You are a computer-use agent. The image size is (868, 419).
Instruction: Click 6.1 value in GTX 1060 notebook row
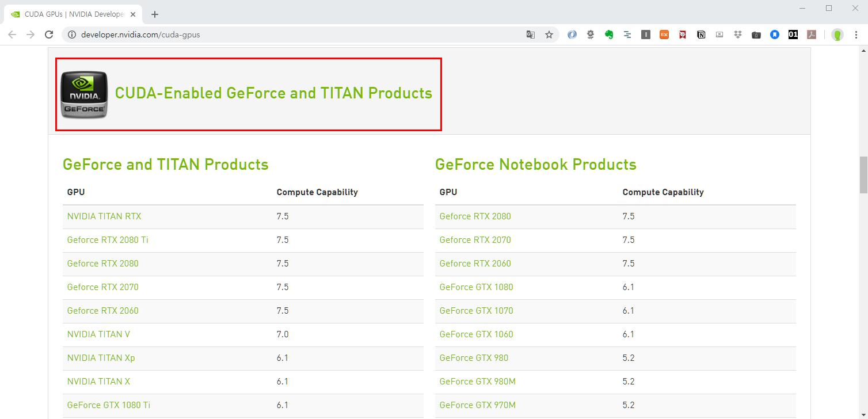(629, 334)
